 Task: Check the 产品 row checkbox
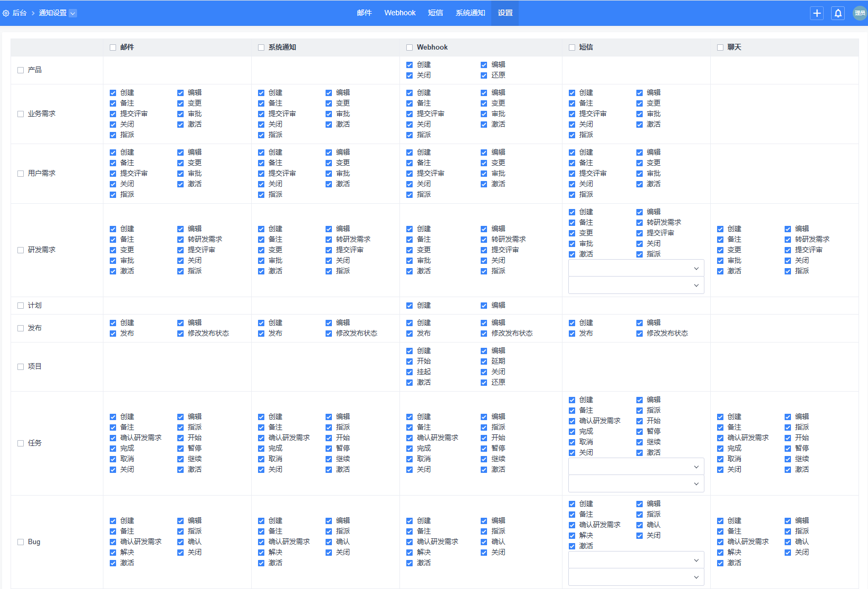click(21, 70)
